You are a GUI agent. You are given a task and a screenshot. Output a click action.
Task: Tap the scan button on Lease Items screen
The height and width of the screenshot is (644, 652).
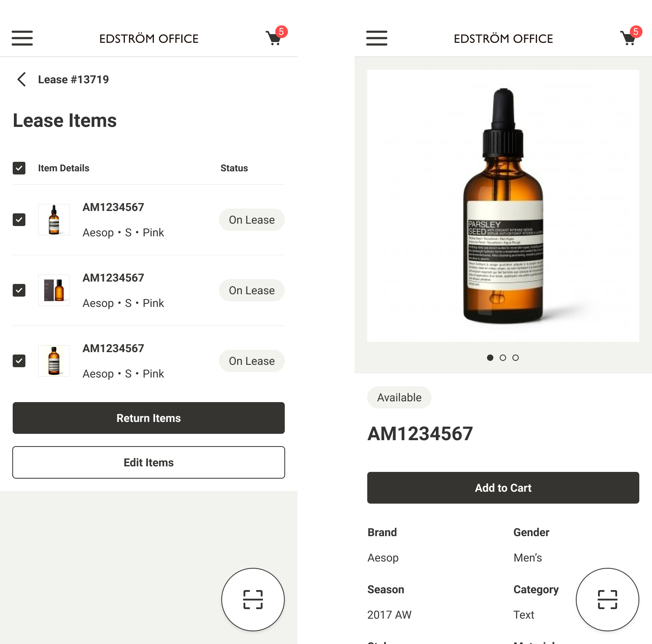click(x=253, y=600)
